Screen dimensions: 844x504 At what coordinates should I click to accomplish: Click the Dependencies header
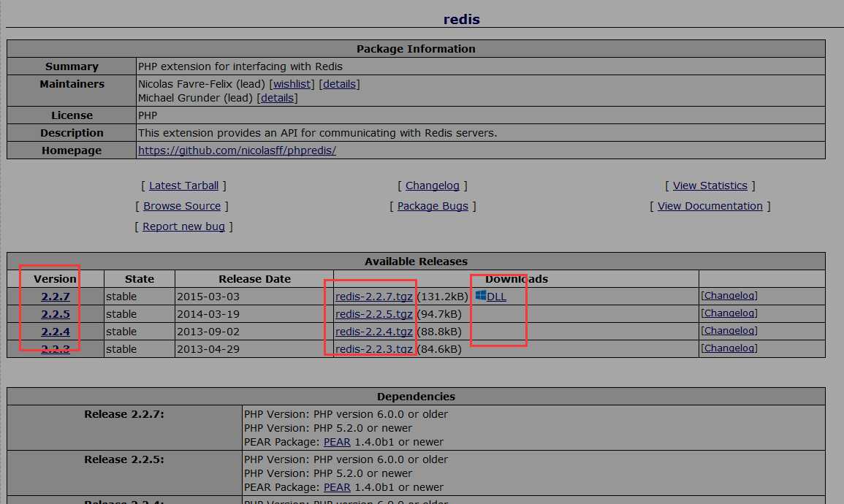pos(416,397)
